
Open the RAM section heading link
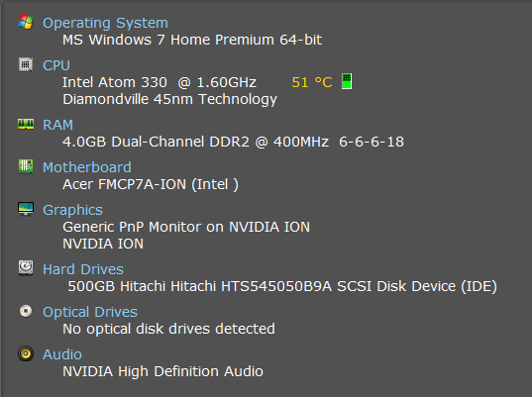coord(57,125)
